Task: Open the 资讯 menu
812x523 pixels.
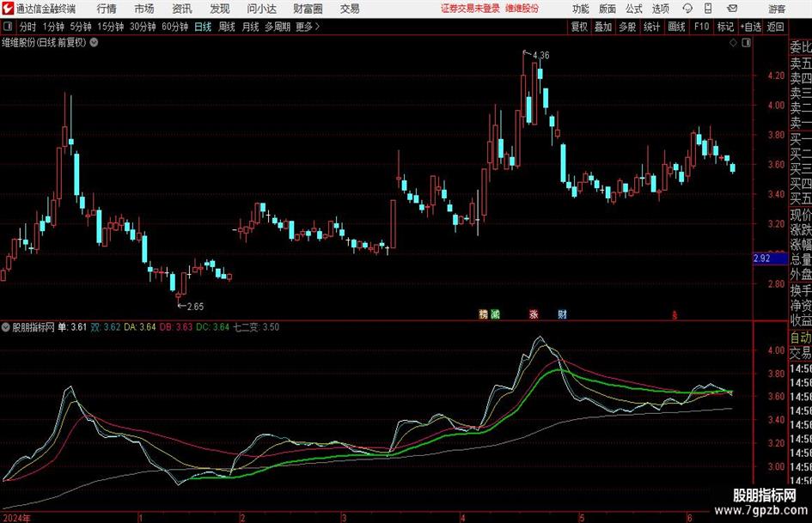Action: pos(182,9)
